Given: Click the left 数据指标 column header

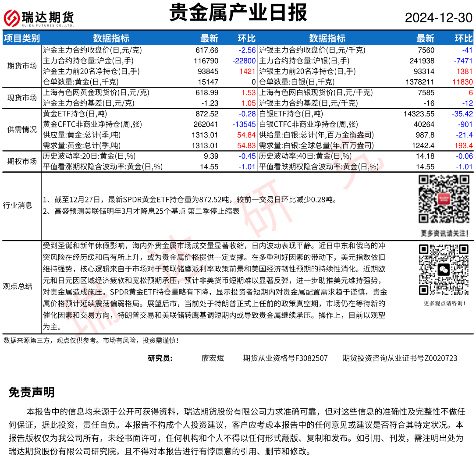Looking at the screenshot, I should click(x=111, y=38).
